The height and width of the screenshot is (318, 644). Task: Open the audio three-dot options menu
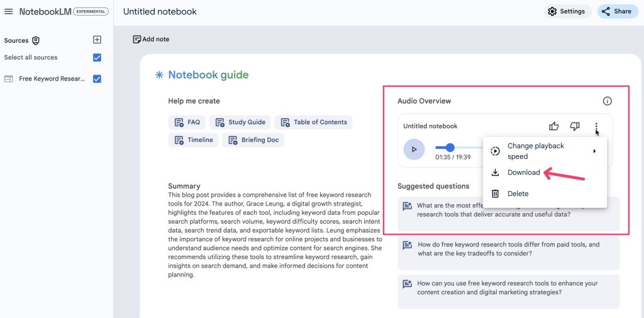pos(596,126)
